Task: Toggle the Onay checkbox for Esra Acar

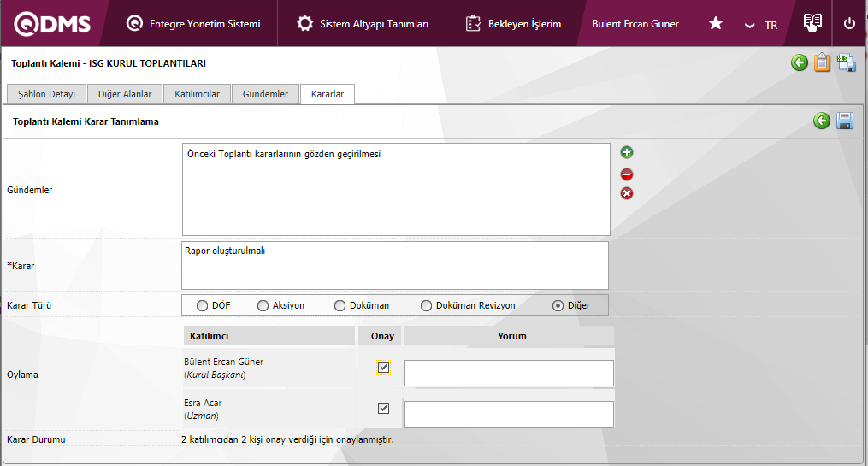Action: (383, 409)
